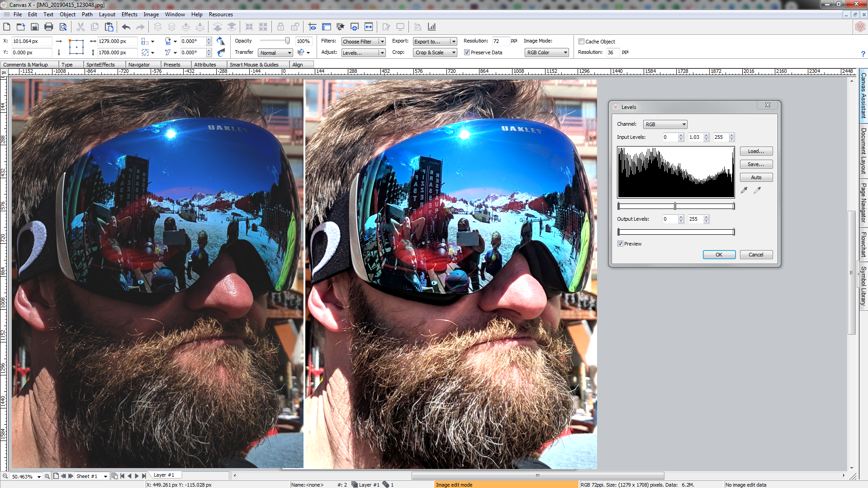Image resolution: width=868 pixels, height=488 pixels.
Task: Switch to the SpriteEffects tab
Action: coord(100,65)
